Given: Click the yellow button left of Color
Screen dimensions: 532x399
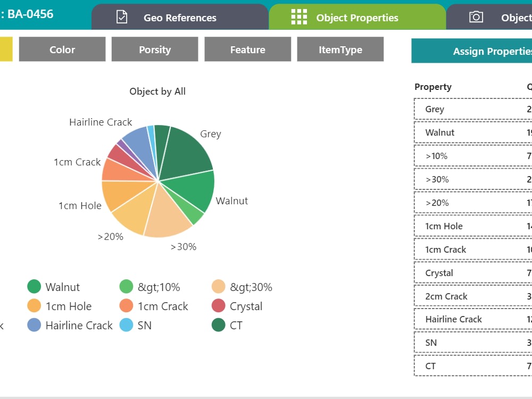Looking at the screenshot, I should (x=6, y=49).
